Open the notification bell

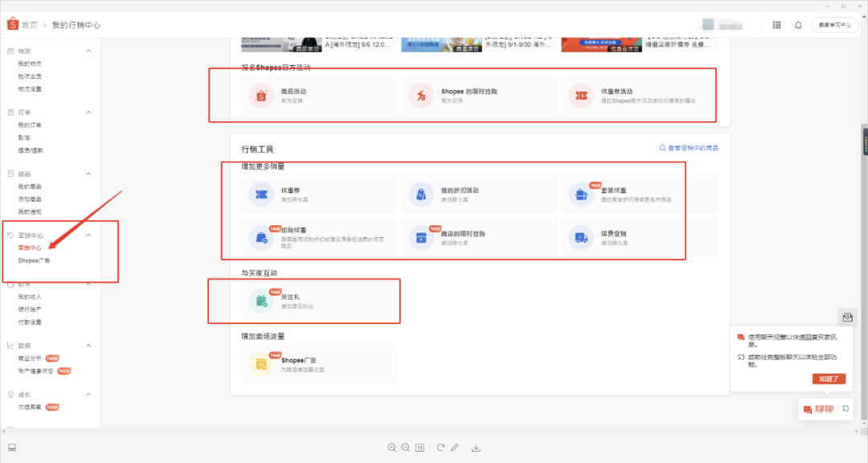[x=798, y=25]
